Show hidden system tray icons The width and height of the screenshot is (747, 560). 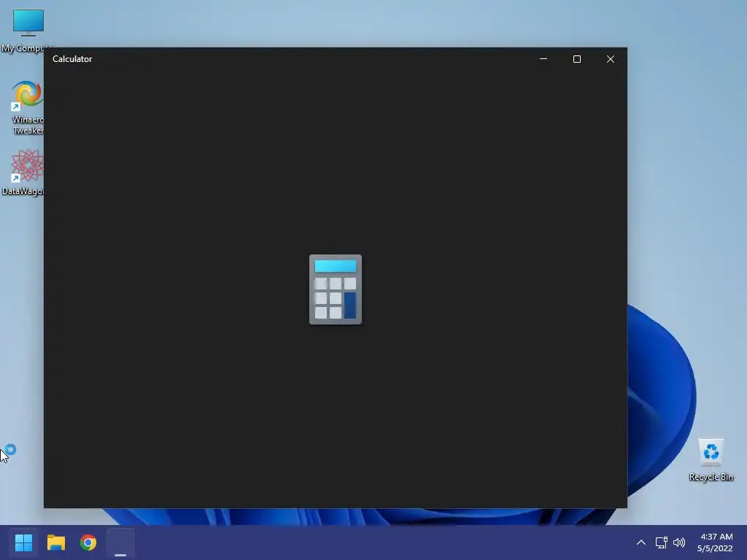coord(641,542)
